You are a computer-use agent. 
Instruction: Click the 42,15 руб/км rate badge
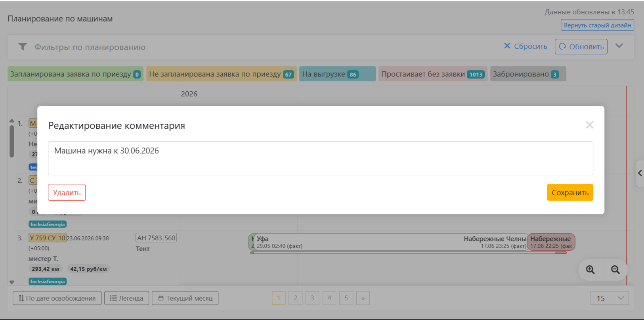coord(88,269)
